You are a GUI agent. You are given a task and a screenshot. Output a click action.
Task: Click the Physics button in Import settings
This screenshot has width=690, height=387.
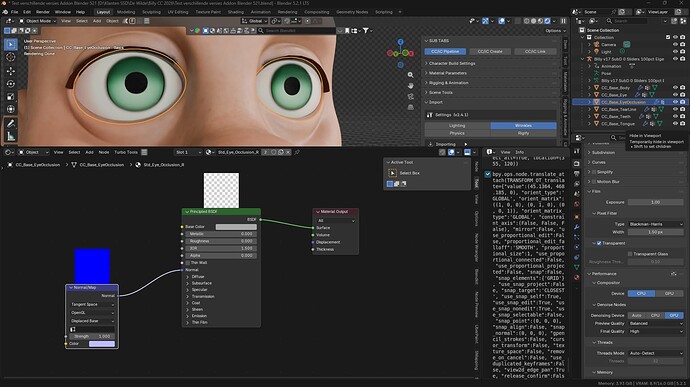pos(457,133)
